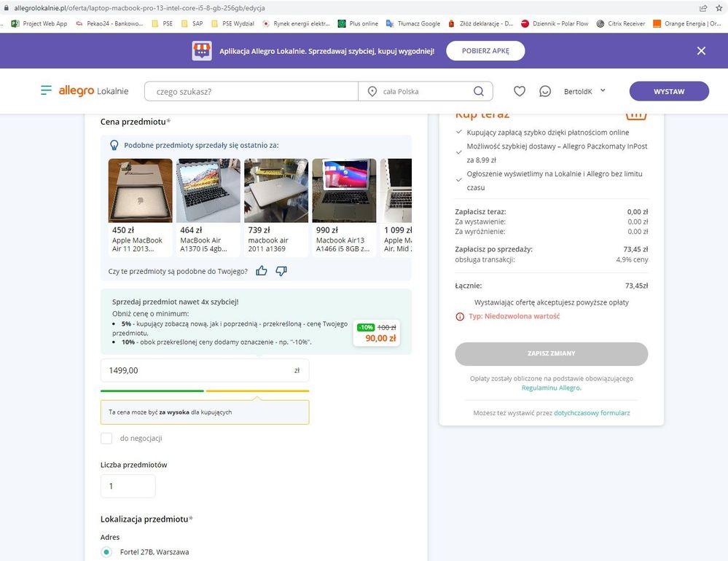Image resolution: width=728 pixels, height=561 pixels.
Task: Click the za wysoka price warning box
Action: tap(205, 412)
